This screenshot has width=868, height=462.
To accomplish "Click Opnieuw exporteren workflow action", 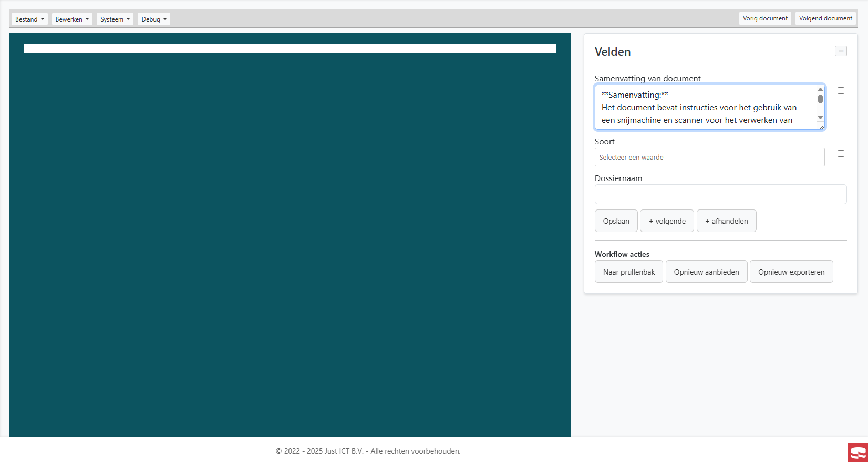I will (791, 272).
